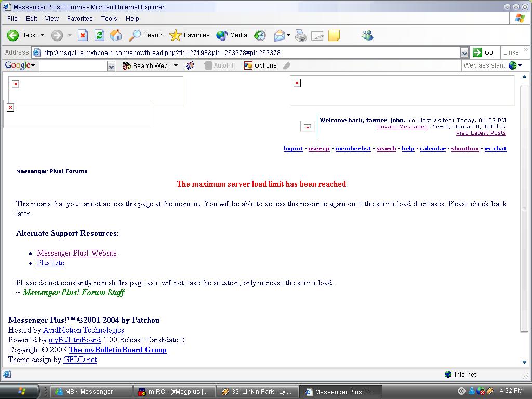Visit the AvidMotion Technologies link
Viewport: 532px width, 399px height.
pos(84,330)
